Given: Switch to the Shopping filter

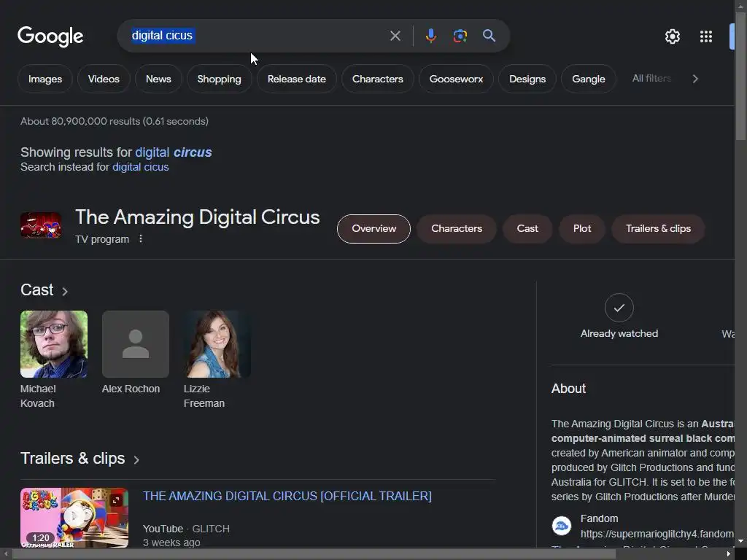Looking at the screenshot, I should click(219, 79).
